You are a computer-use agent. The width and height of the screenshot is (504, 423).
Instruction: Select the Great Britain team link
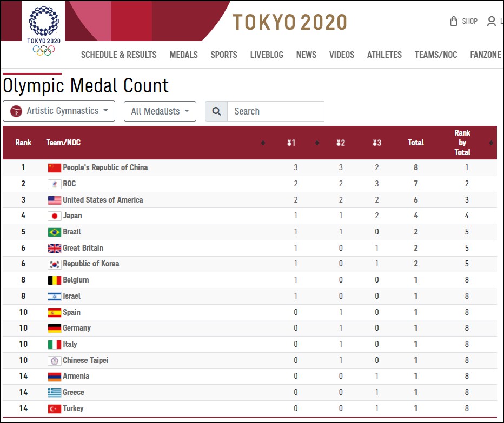(x=83, y=248)
